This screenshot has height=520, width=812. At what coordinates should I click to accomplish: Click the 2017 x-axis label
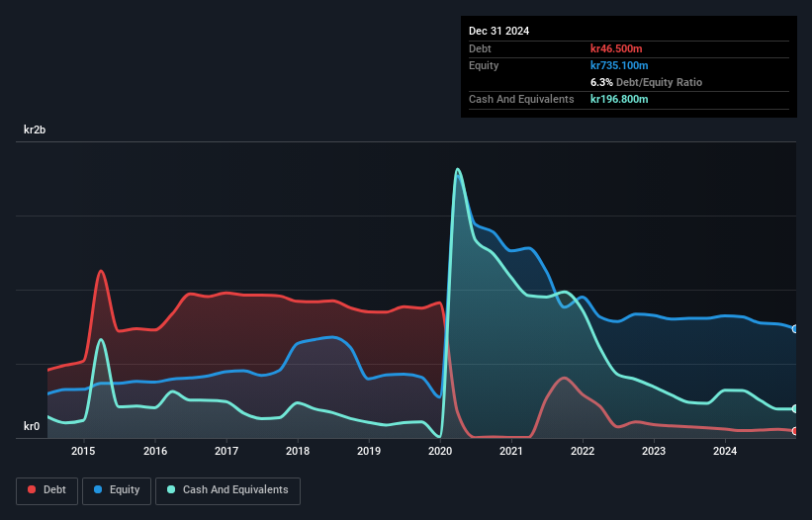pyautogui.click(x=226, y=451)
